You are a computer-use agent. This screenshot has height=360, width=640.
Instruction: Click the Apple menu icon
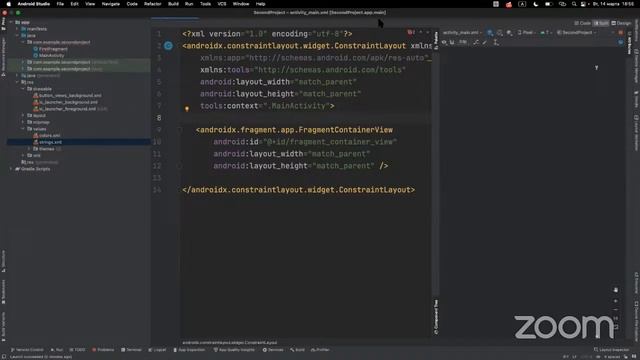pos(8,4)
